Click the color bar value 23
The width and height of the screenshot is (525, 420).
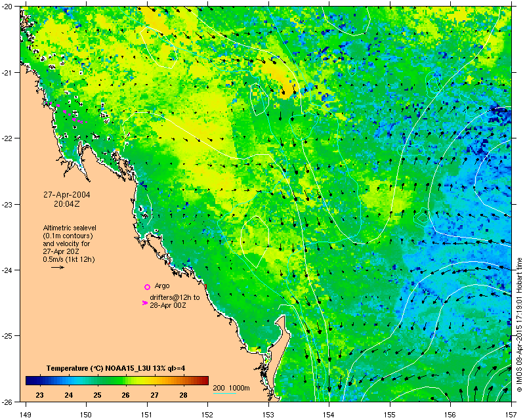coord(39,395)
